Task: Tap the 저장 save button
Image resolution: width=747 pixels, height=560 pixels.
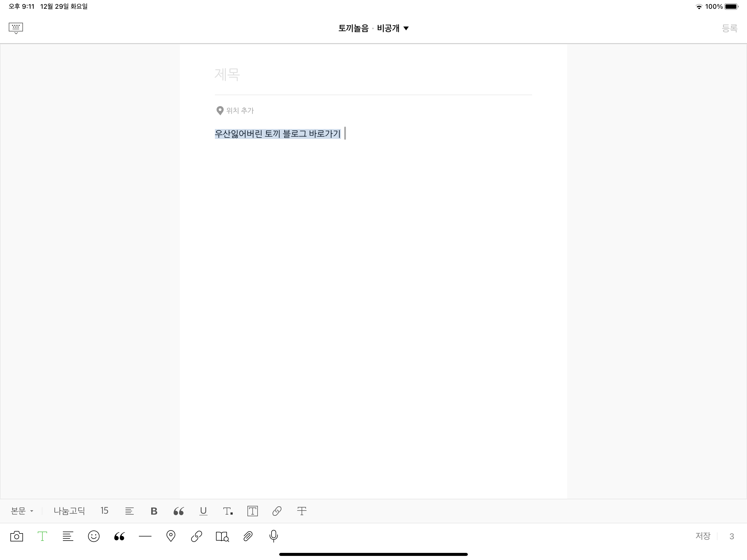Action: point(703,536)
